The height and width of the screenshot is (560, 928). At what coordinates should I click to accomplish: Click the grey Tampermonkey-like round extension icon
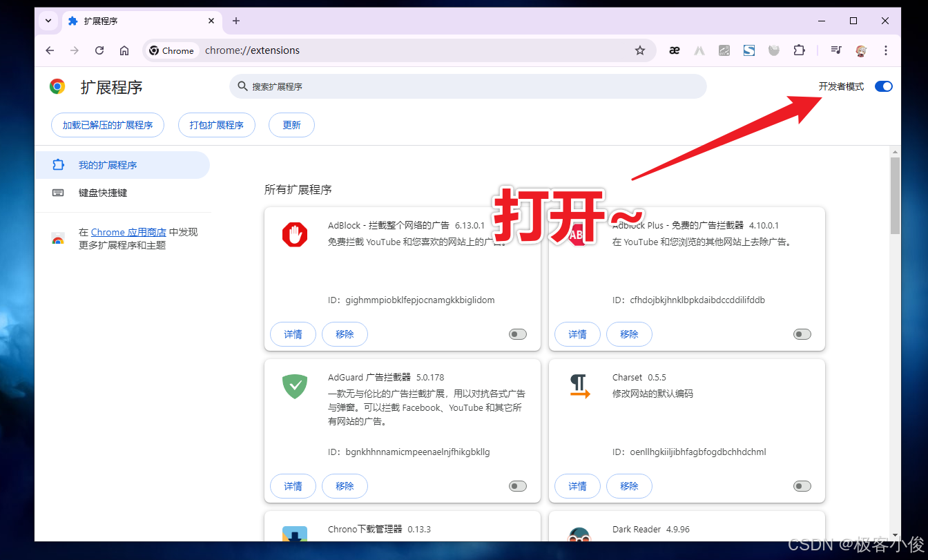tap(774, 50)
